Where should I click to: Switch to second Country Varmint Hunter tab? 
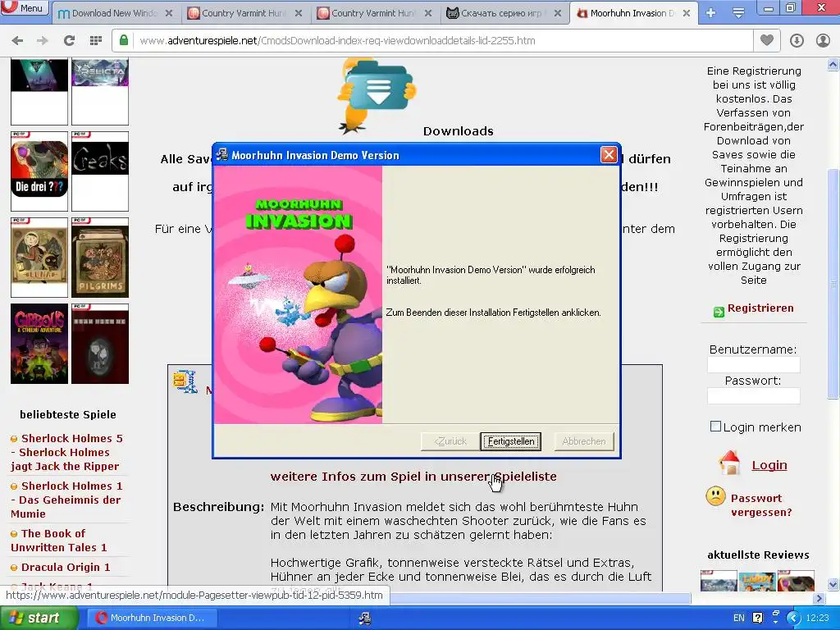(x=373, y=13)
